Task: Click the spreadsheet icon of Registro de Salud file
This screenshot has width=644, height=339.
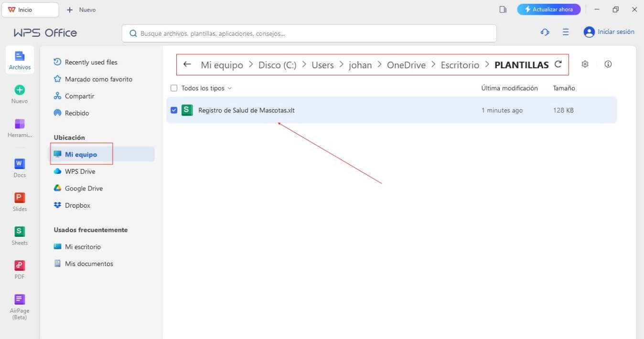Action: [187, 110]
